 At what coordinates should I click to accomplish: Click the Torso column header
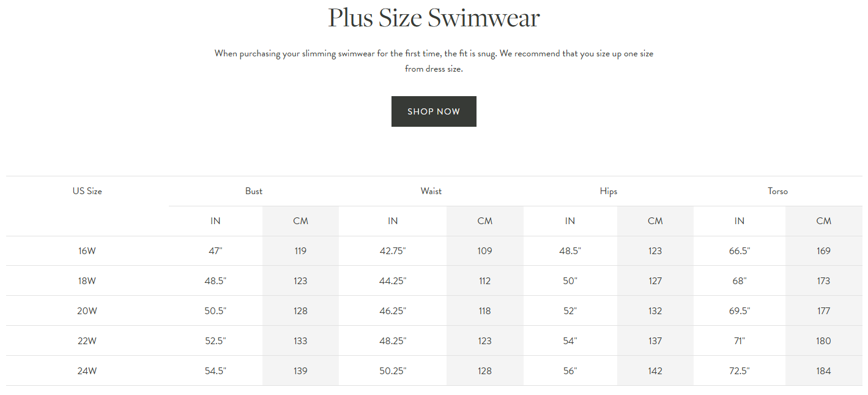coord(777,190)
